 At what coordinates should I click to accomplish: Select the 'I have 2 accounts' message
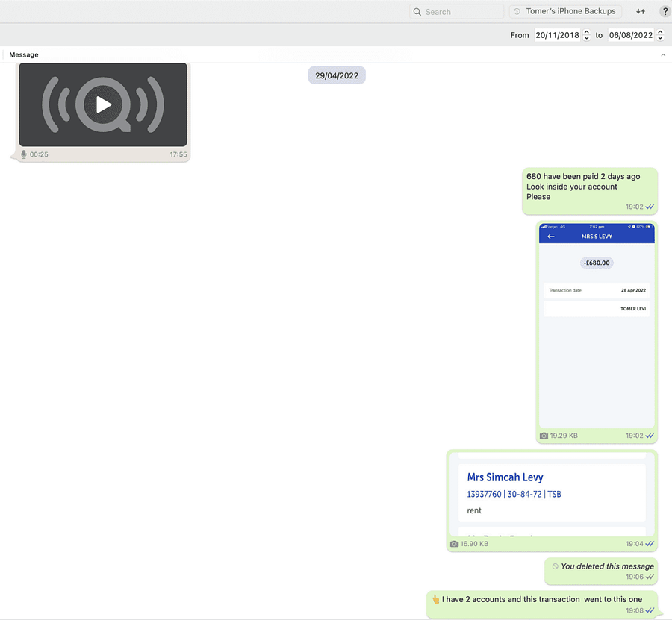pyautogui.click(x=542, y=604)
